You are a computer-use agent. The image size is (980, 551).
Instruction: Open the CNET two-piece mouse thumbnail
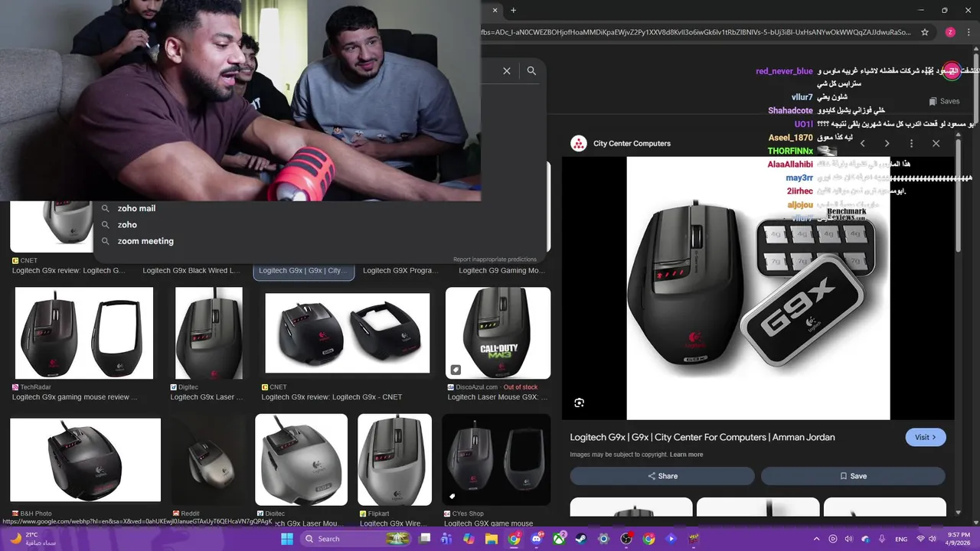point(348,333)
